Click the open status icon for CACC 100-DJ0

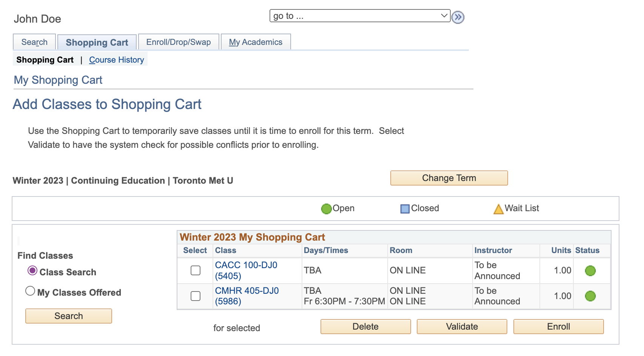pyautogui.click(x=590, y=270)
